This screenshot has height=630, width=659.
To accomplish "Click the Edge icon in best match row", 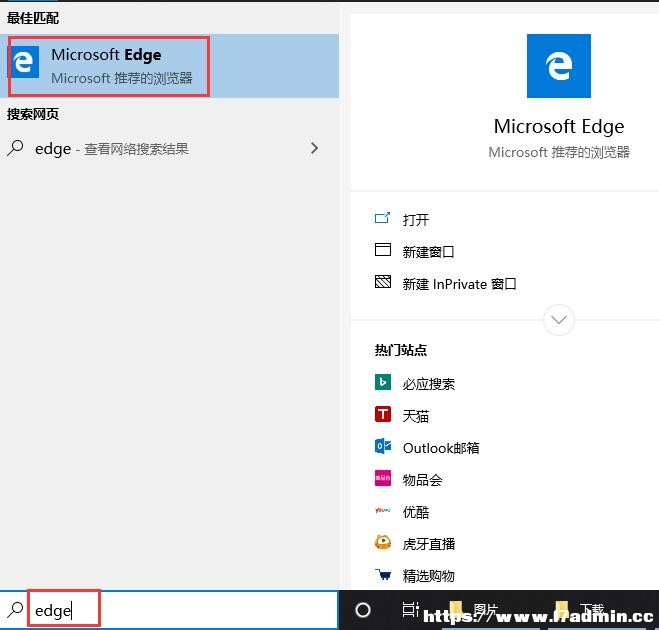I will click(x=24, y=63).
